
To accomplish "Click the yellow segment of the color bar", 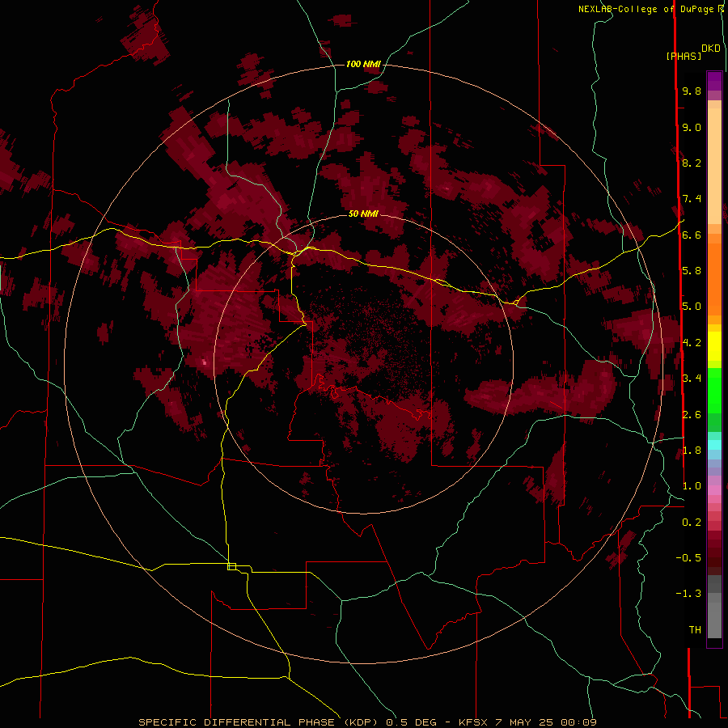I will 714,346.
